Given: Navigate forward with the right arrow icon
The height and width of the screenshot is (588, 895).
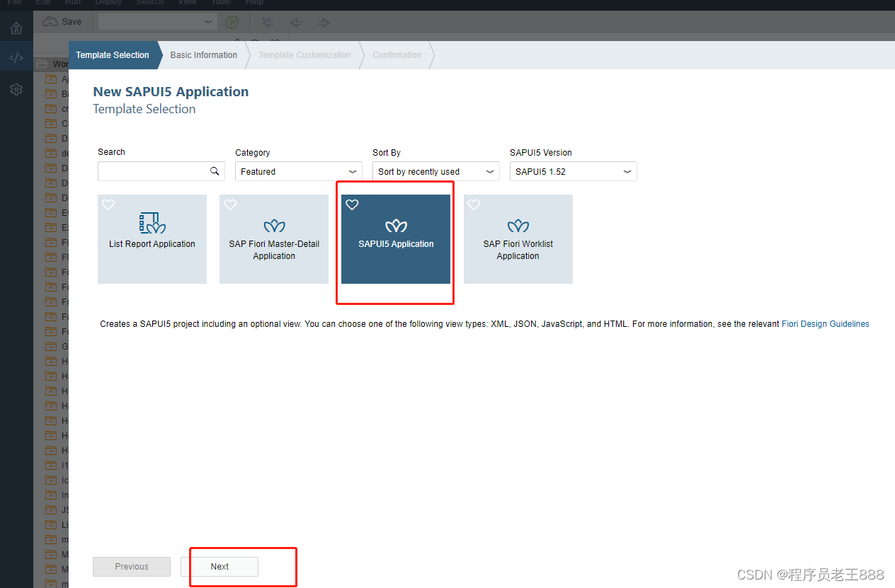Looking at the screenshot, I should point(324,23).
